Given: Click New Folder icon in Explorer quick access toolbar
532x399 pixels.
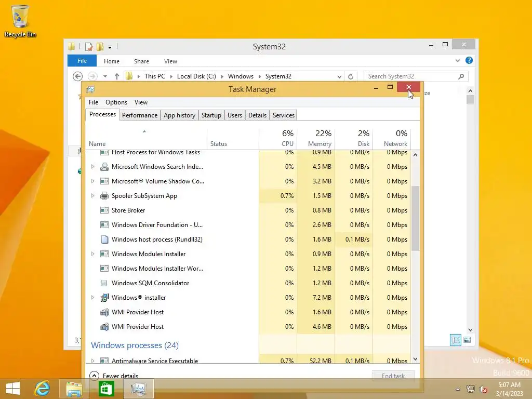Looking at the screenshot, I should 100,46.
